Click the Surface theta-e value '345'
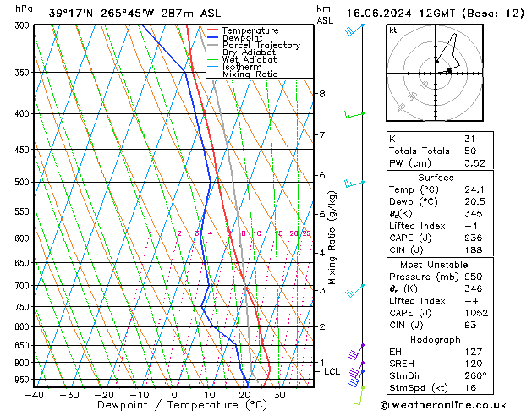532x411 pixels. (474, 214)
